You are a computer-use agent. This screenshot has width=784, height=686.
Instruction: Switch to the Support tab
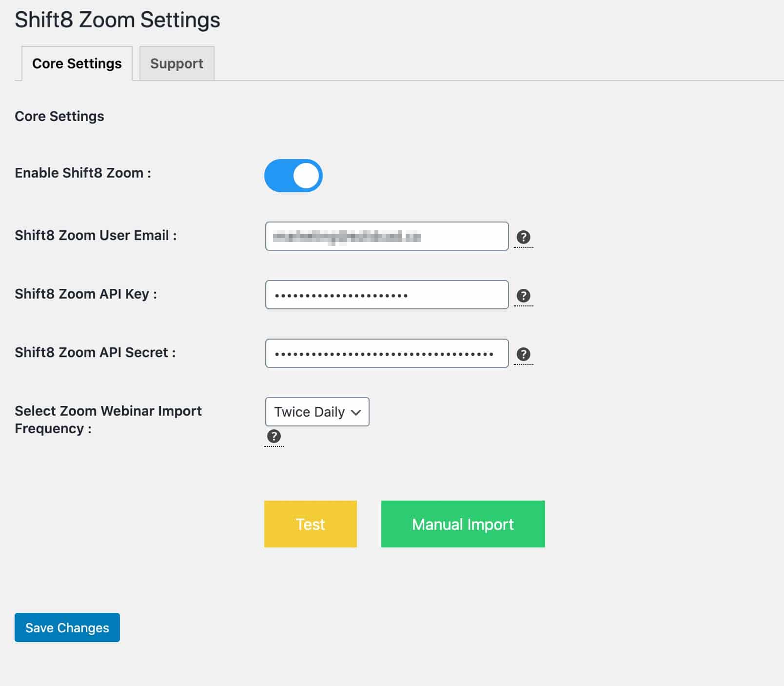pyautogui.click(x=176, y=63)
